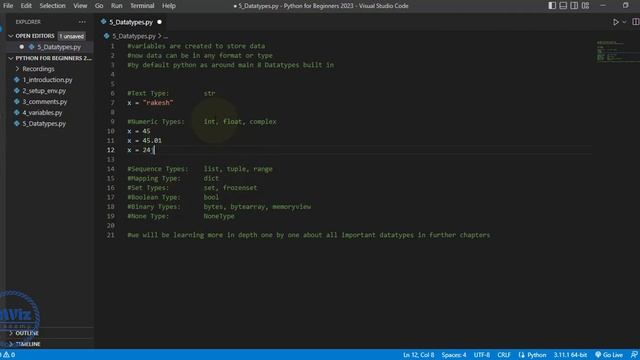Open the Terminal menu
Viewport: 640px width, 360px height.
(142, 6)
